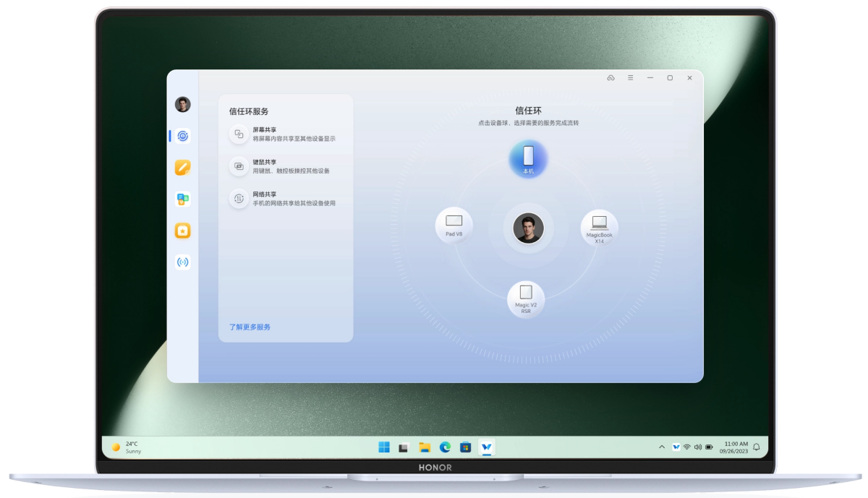
Task: Select the trust ring sidebar icon
Action: pos(183,136)
